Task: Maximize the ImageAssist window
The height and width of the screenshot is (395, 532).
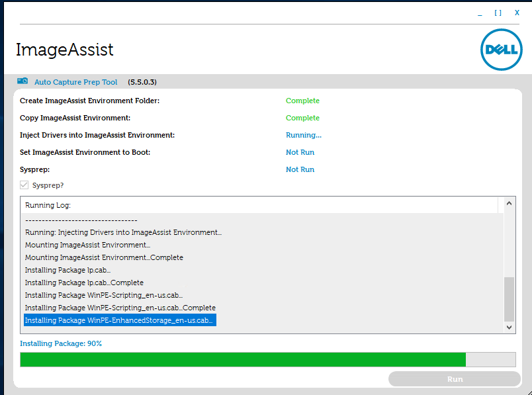Action: pyautogui.click(x=498, y=13)
